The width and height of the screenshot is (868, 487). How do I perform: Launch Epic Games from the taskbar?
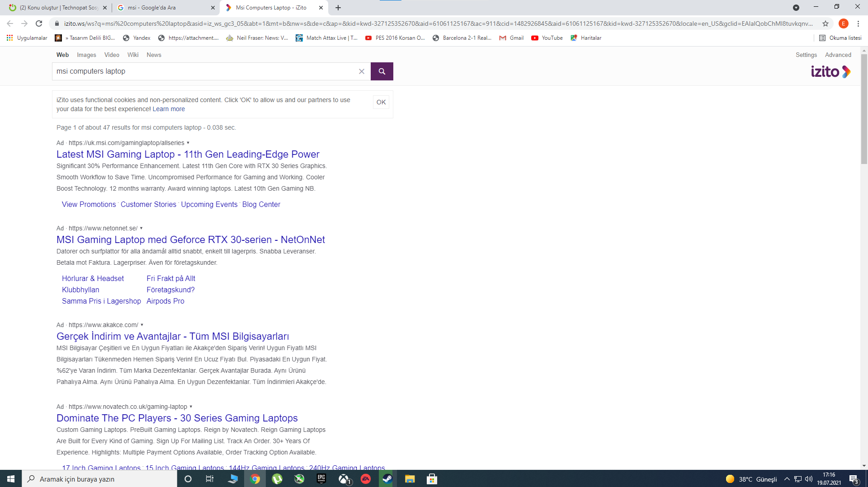click(321, 479)
